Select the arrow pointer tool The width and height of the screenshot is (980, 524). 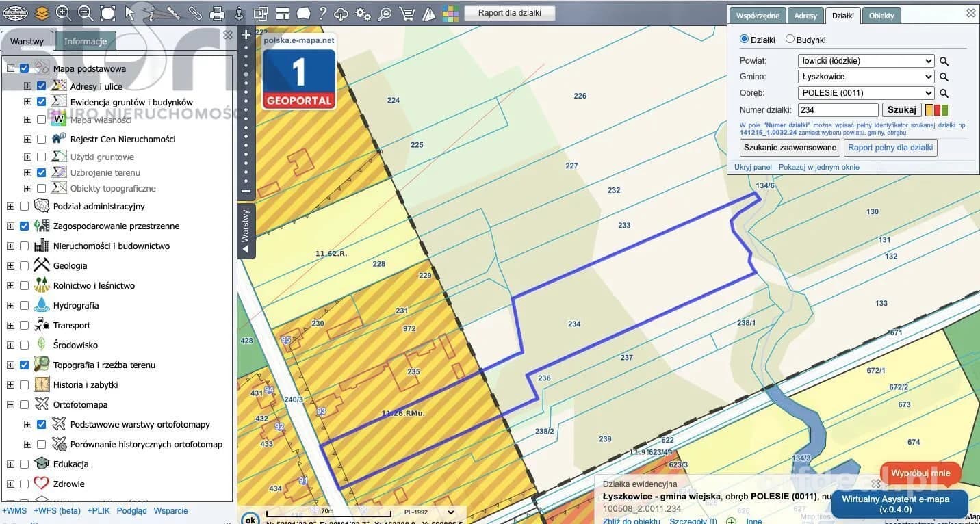[x=129, y=13]
